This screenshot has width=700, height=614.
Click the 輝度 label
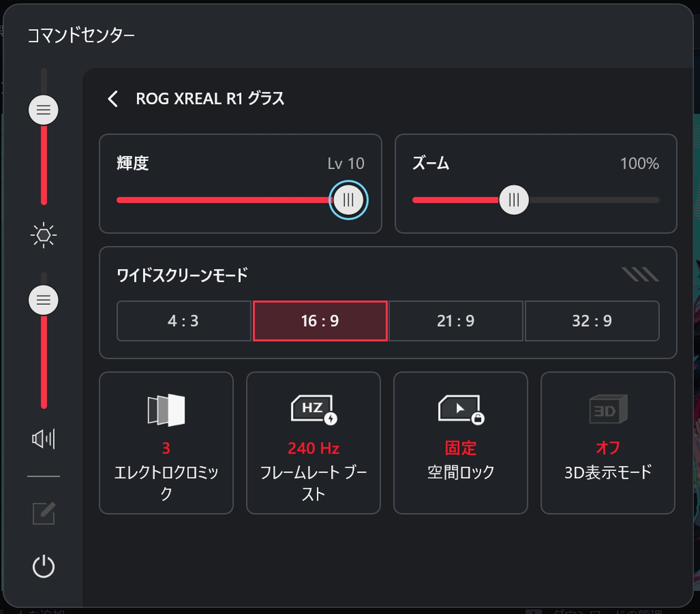133,163
